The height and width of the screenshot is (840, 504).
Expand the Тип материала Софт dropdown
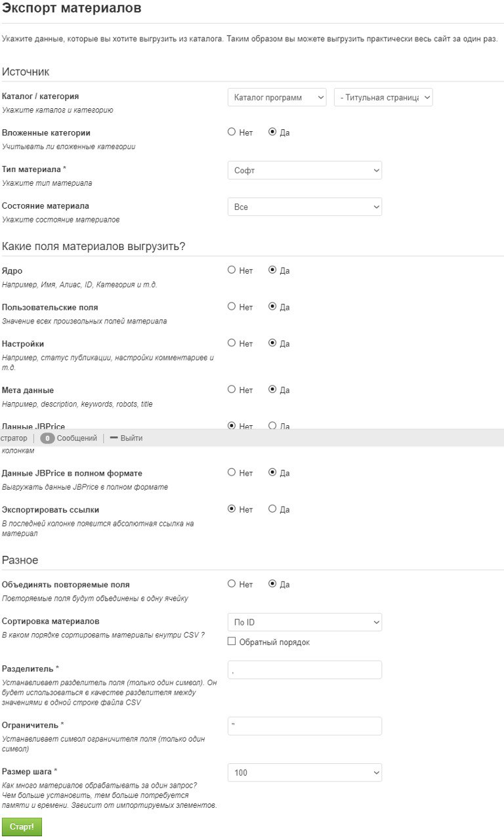(x=304, y=170)
